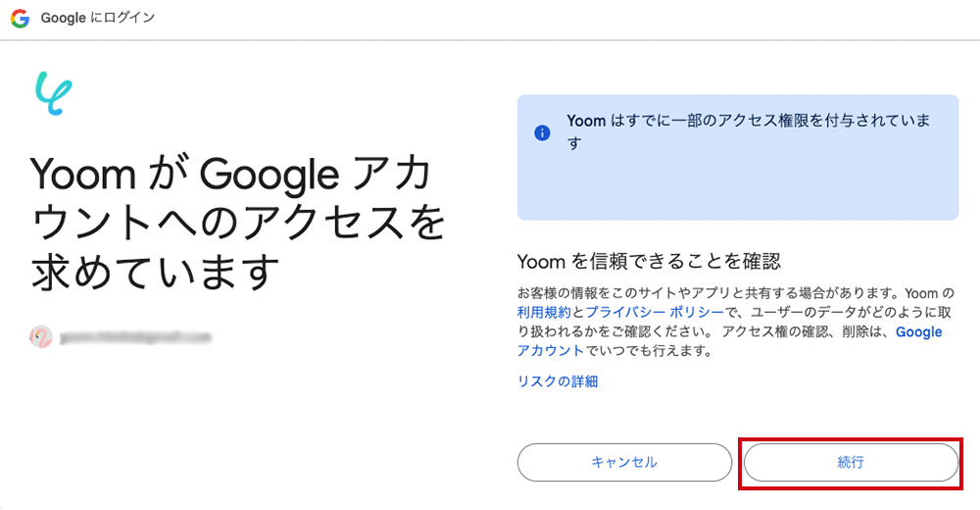View リスクの詳細 link

558,382
